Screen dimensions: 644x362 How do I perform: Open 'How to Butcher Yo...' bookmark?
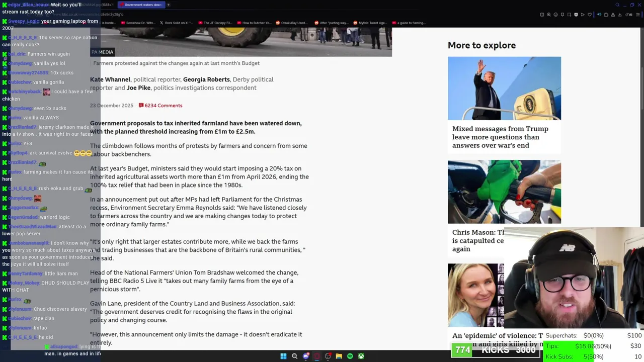(x=254, y=23)
